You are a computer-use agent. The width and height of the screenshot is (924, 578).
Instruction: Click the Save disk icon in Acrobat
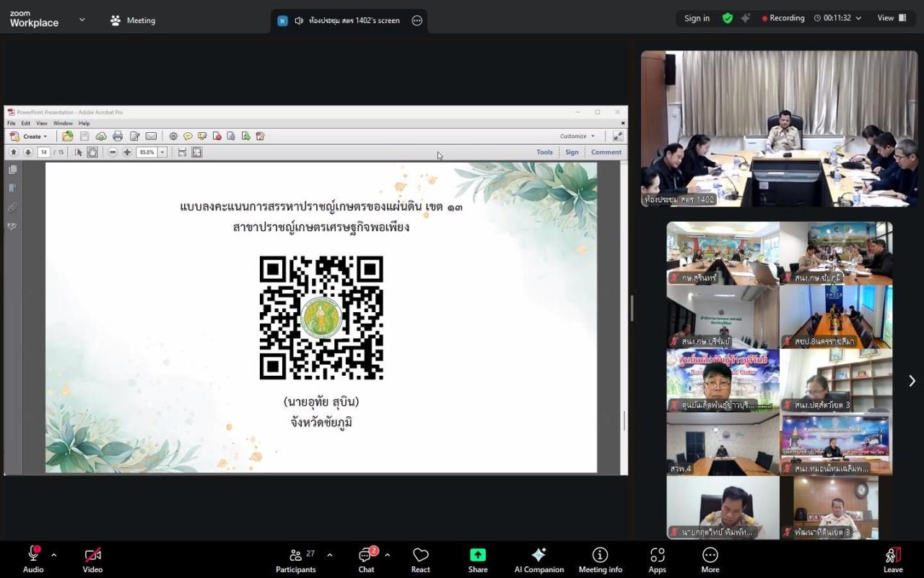coord(84,136)
